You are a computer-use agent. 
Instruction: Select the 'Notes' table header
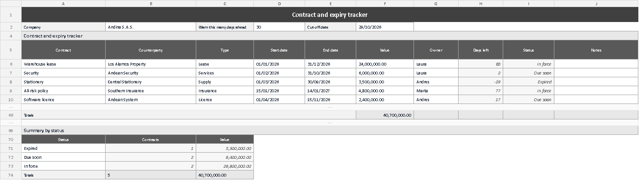point(596,50)
